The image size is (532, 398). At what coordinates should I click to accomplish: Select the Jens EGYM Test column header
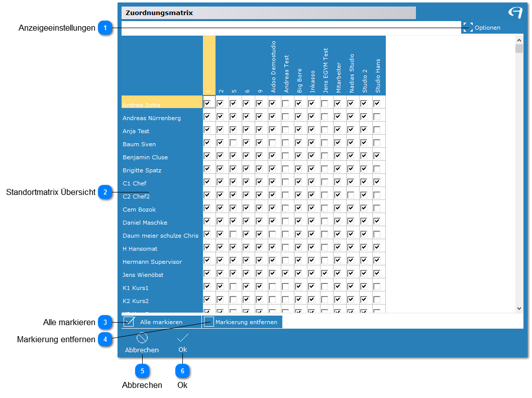point(326,70)
